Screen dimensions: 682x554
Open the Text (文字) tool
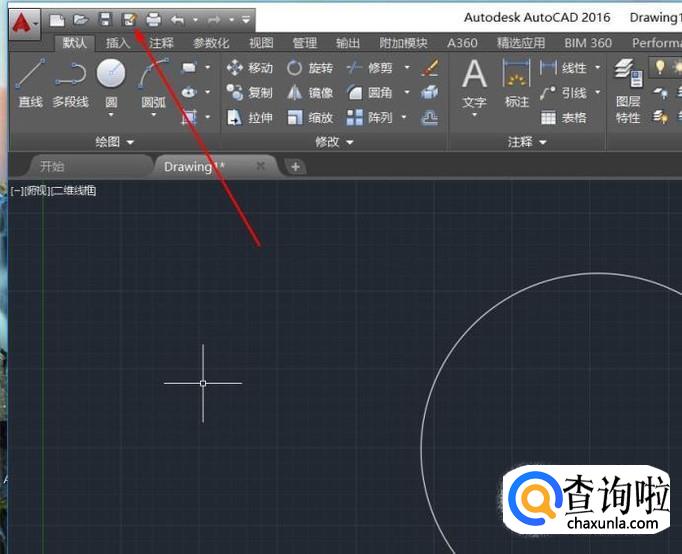click(x=474, y=84)
